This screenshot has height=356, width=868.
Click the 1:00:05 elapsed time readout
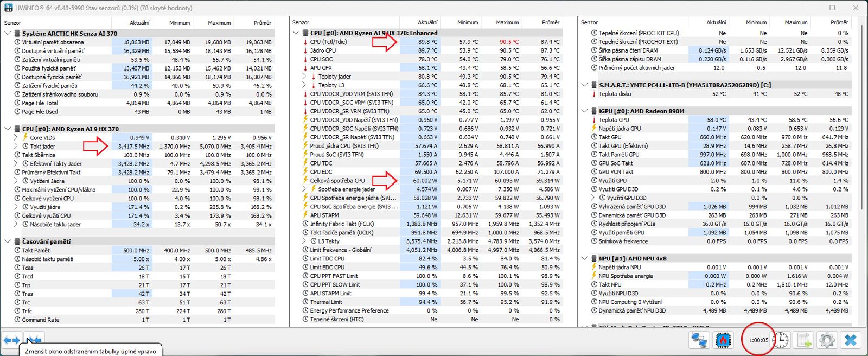[x=758, y=340]
